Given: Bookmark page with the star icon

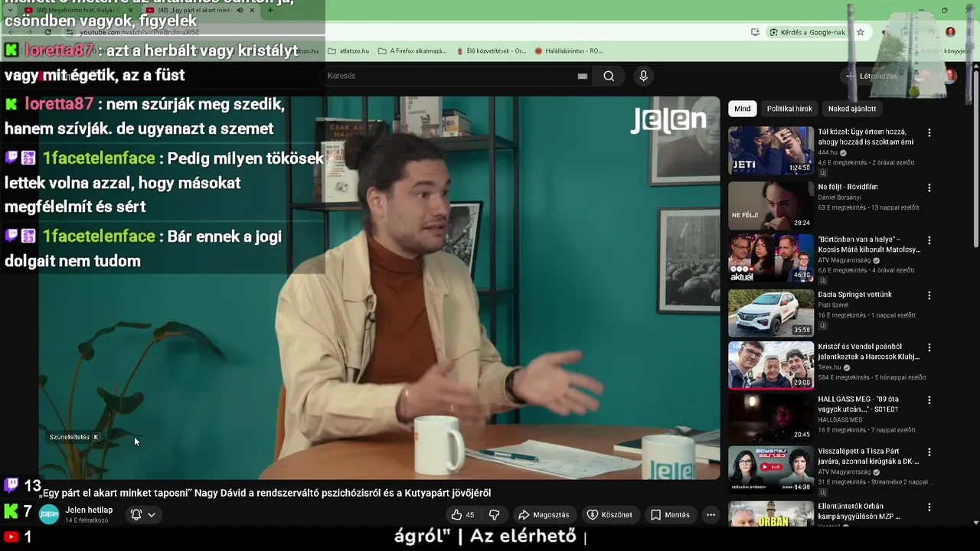Looking at the screenshot, I should [861, 32].
